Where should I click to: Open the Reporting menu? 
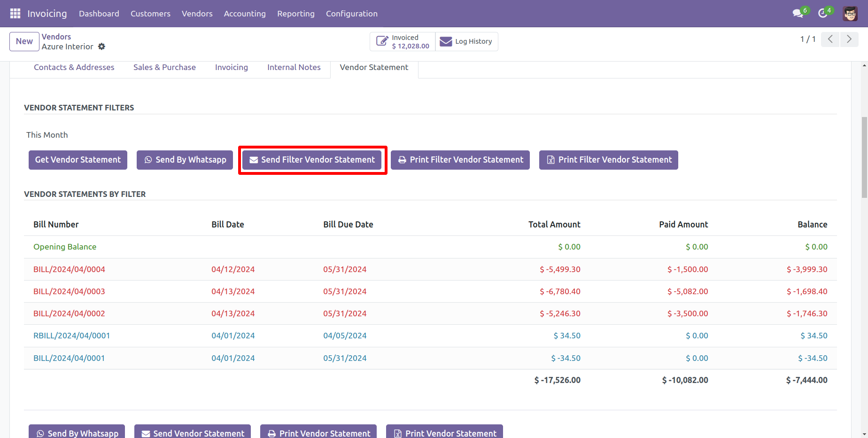click(x=296, y=14)
